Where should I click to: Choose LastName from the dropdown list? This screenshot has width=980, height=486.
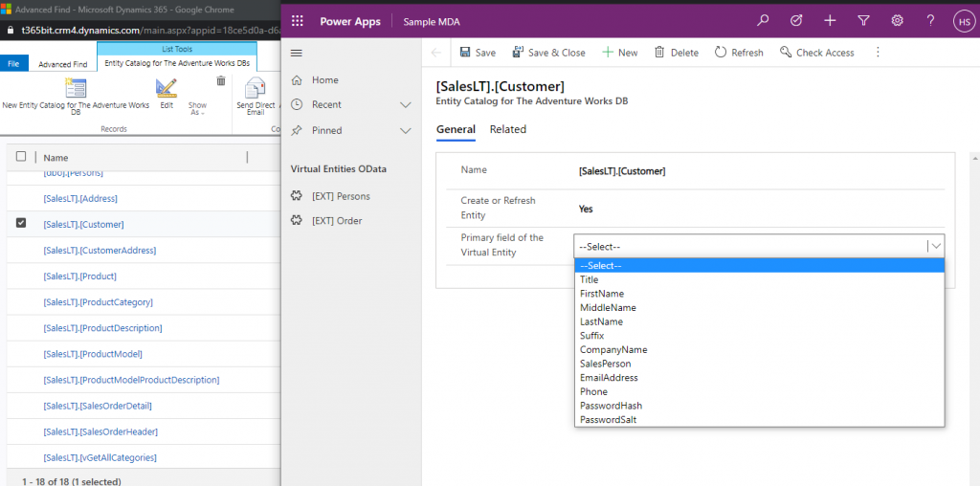click(x=759, y=321)
